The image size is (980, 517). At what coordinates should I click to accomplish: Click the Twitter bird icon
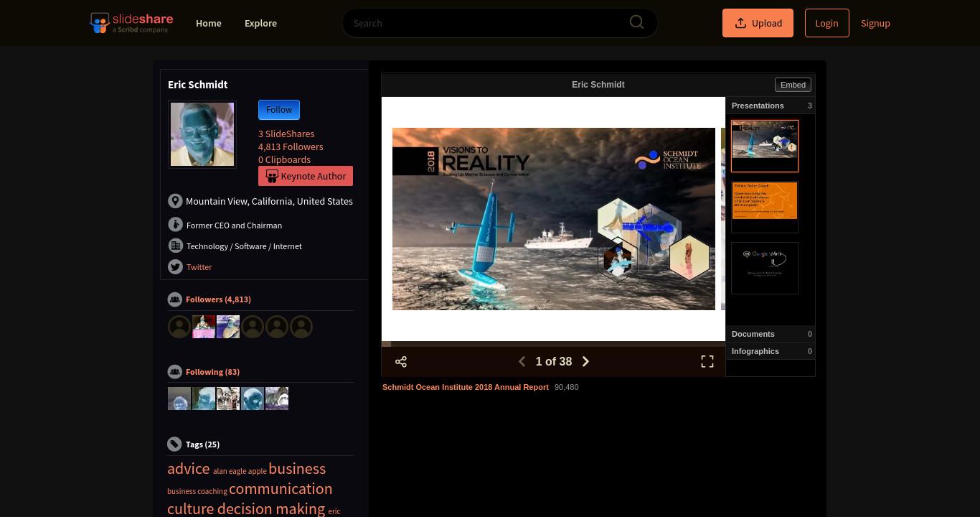coord(175,266)
